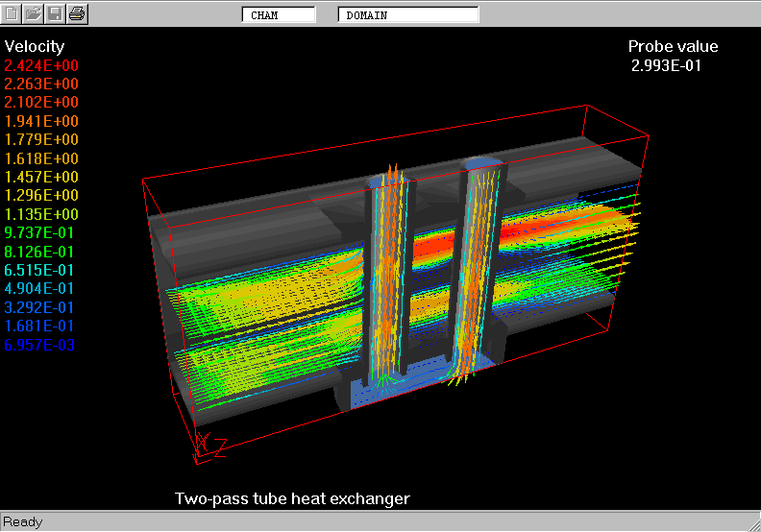
Task: Click the CHAM input field
Action: tap(279, 15)
